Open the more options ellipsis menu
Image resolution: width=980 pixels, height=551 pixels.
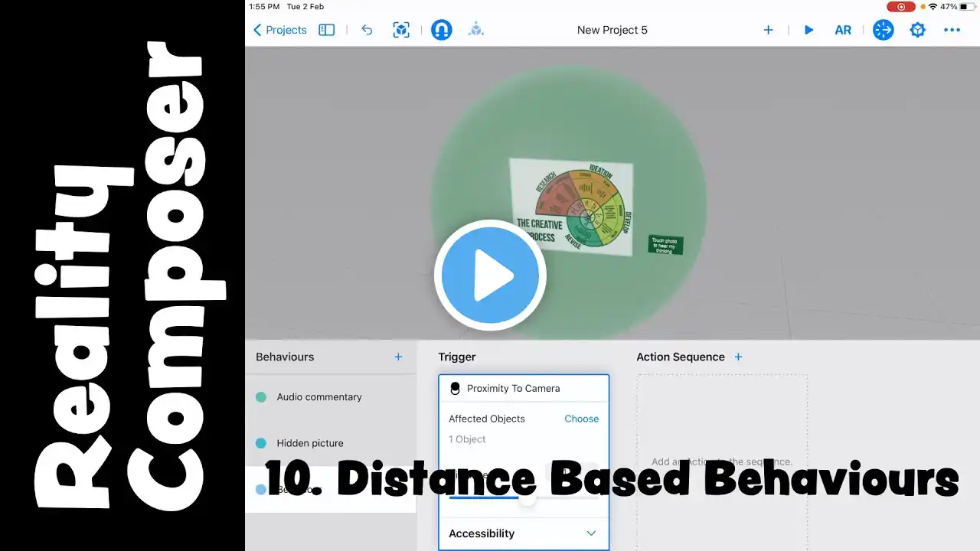(952, 30)
